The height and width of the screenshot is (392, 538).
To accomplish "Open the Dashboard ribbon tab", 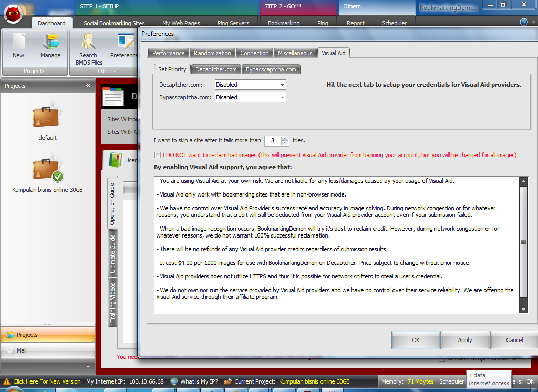I will 52,23.
